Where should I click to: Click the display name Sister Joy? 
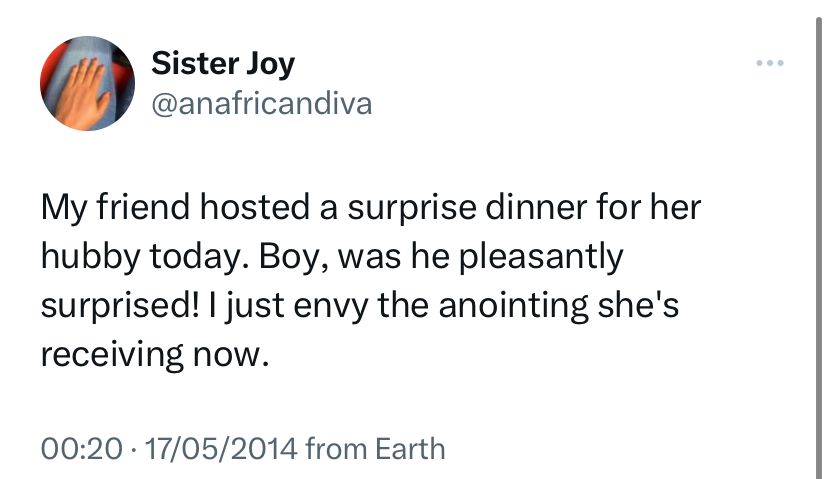pos(223,64)
